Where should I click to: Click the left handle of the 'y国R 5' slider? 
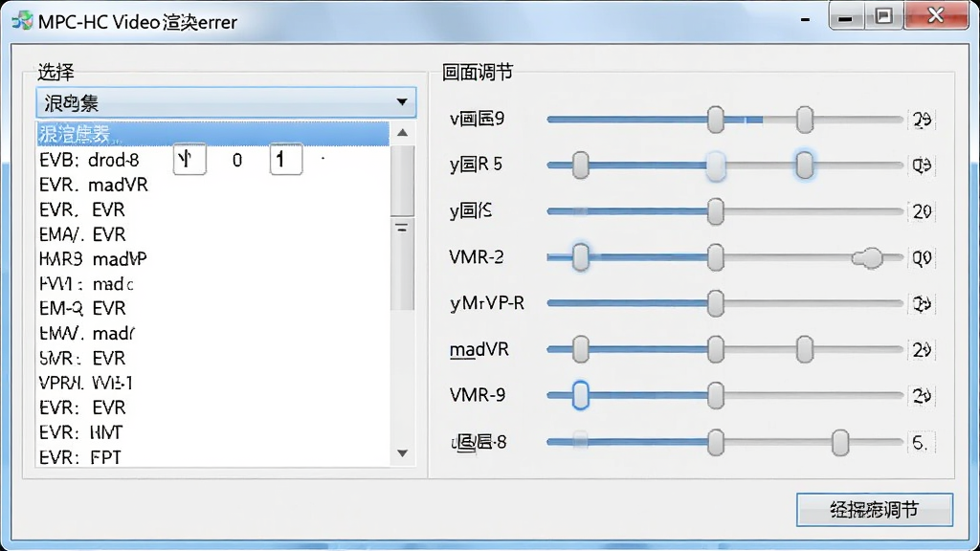click(581, 165)
